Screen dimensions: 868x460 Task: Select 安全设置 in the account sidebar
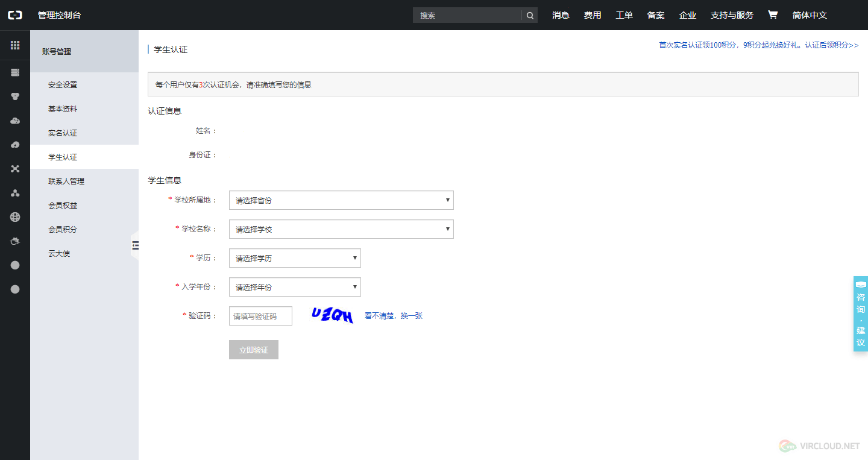coord(84,84)
